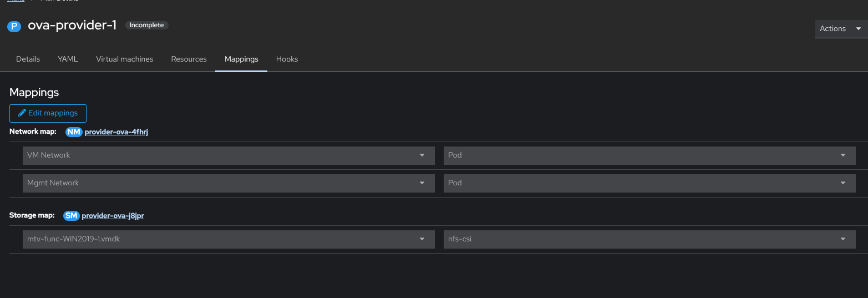Switch to the Details tab
This screenshot has height=298, width=868.
tap(28, 59)
